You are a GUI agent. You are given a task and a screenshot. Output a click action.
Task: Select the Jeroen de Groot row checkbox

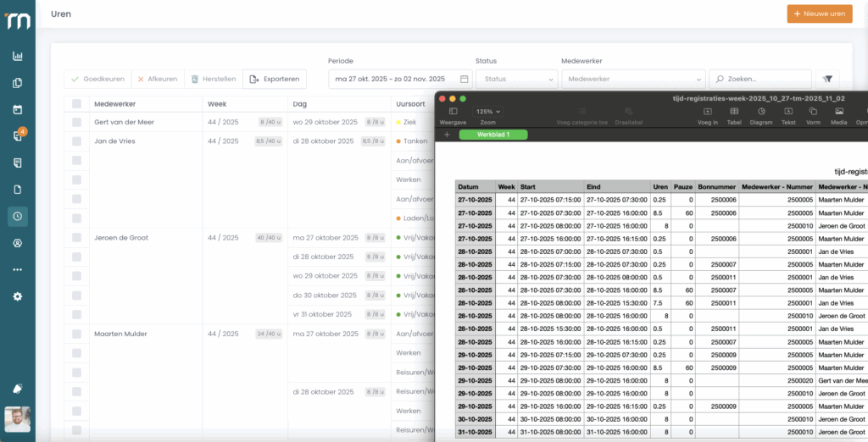coord(77,238)
